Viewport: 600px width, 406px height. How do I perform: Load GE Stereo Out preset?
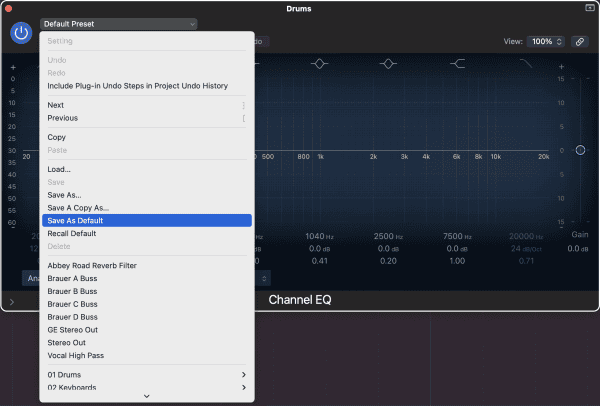point(147,329)
